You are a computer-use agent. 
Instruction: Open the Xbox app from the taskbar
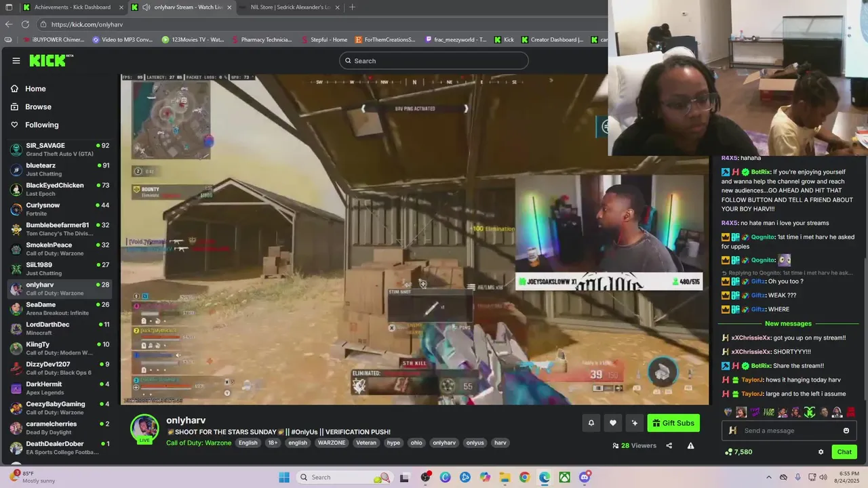point(564,477)
